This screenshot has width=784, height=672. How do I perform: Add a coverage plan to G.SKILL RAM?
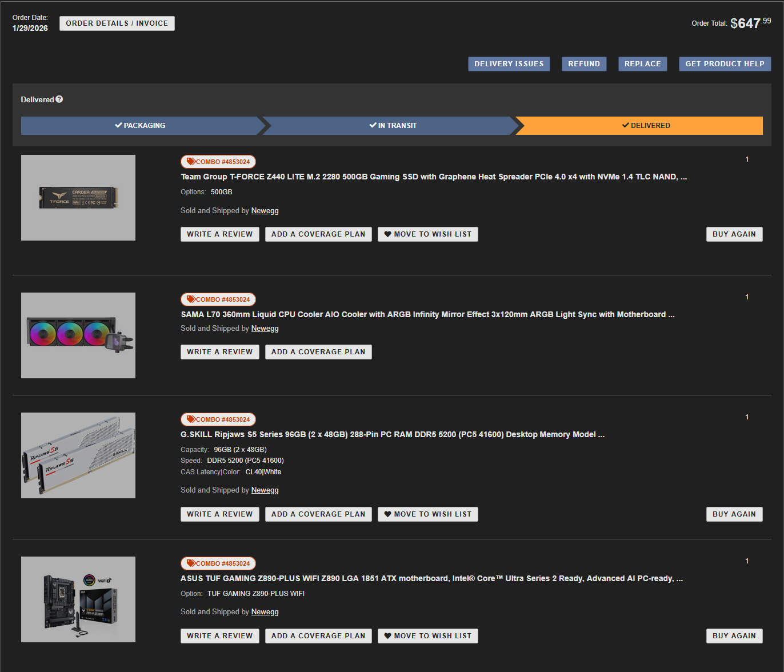pos(318,514)
